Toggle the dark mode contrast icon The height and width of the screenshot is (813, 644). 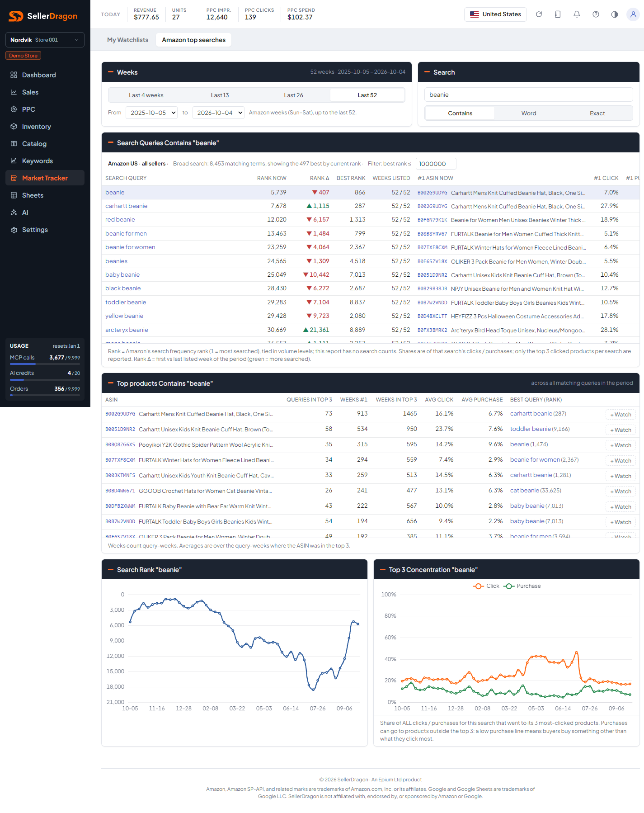pyautogui.click(x=615, y=14)
